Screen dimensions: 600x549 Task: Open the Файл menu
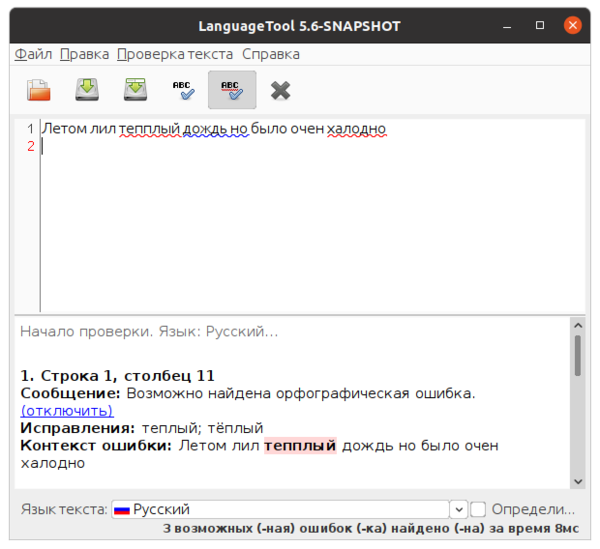point(33,54)
